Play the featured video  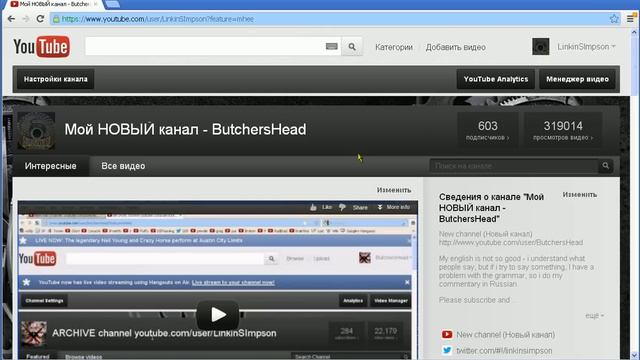click(x=218, y=315)
